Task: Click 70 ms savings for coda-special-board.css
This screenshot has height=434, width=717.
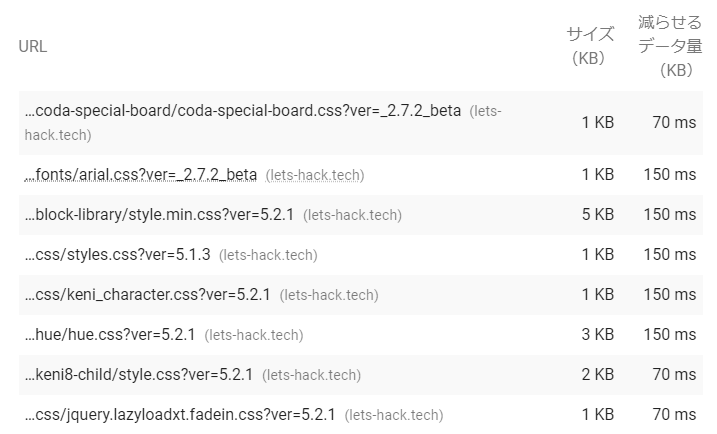Action: (x=674, y=123)
